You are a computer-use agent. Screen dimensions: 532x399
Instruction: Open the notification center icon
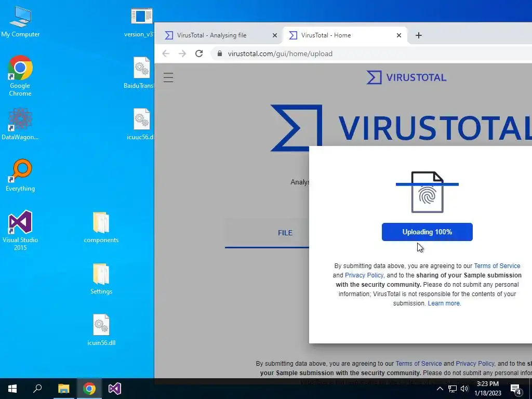[516, 389]
